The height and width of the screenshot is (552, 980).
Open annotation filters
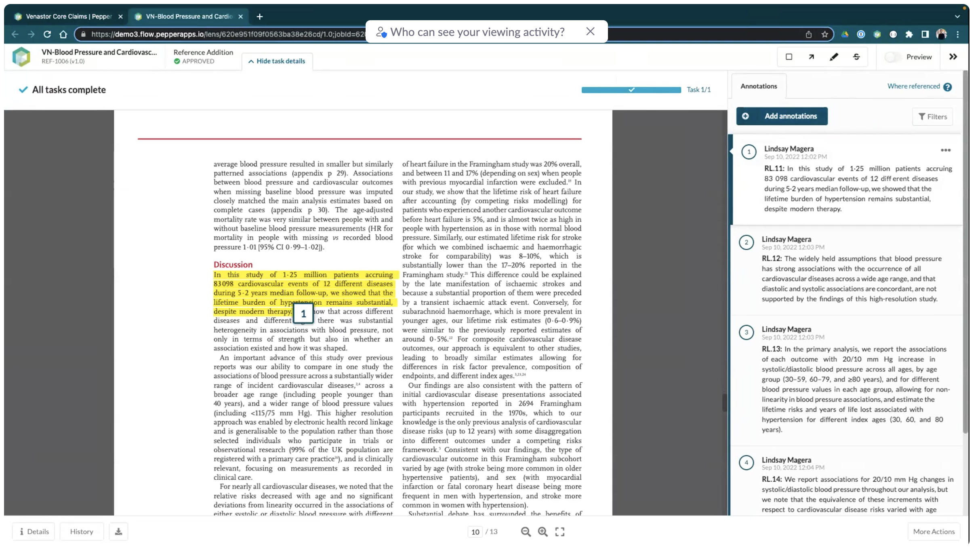[933, 116]
